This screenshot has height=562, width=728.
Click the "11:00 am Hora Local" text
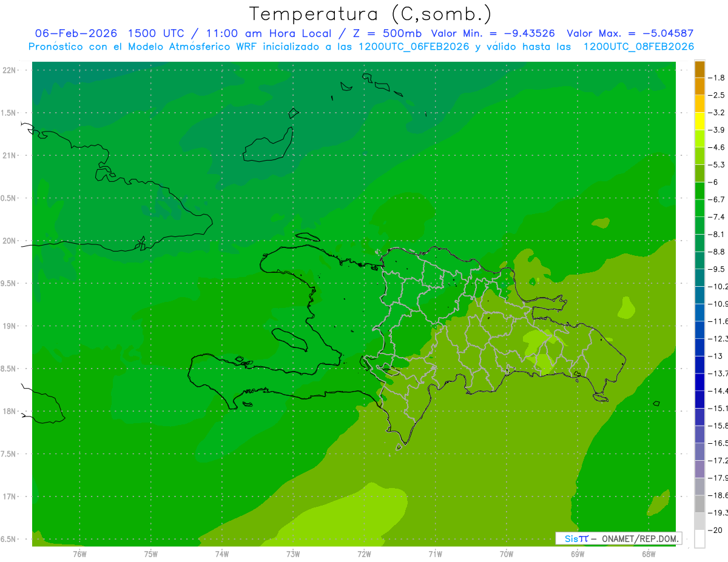(268, 33)
